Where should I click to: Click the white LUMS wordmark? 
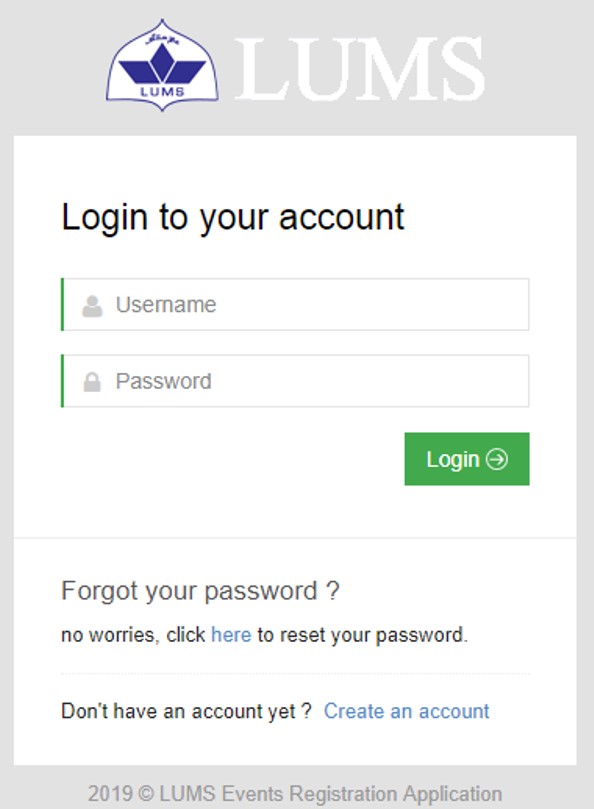tap(360, 69)
